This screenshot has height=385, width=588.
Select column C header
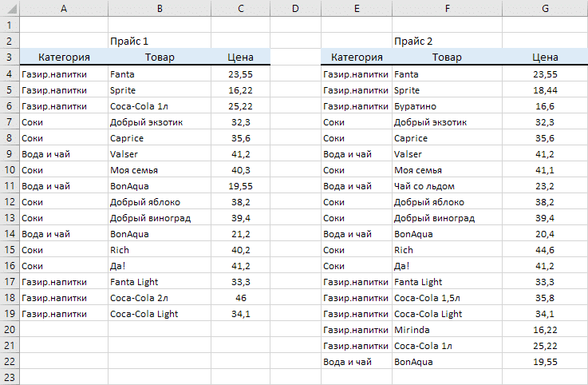click(240, 8)
